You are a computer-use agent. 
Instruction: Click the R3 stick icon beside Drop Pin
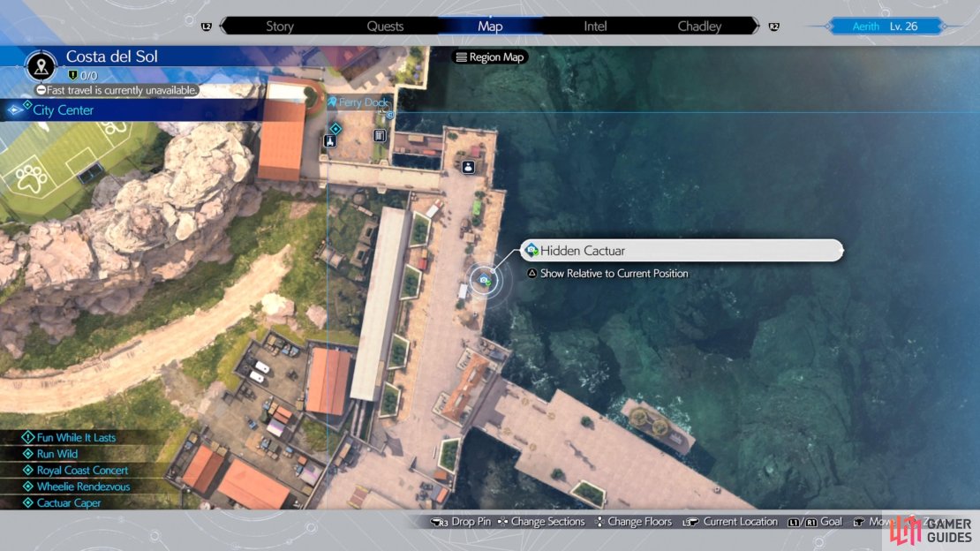440,522
